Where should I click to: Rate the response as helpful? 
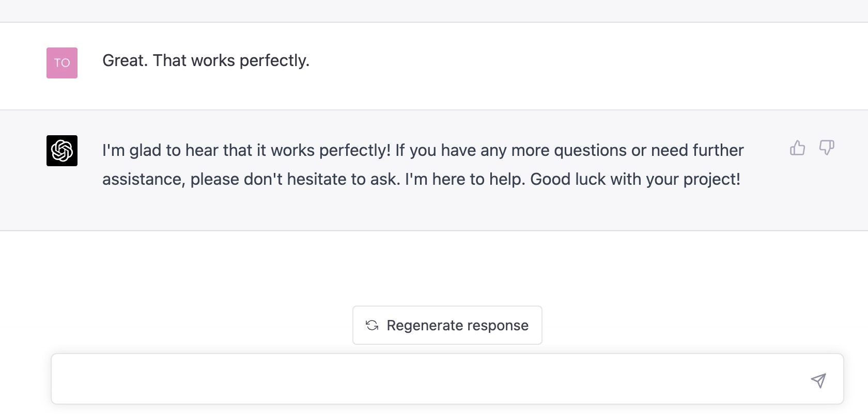coord(797,148)
